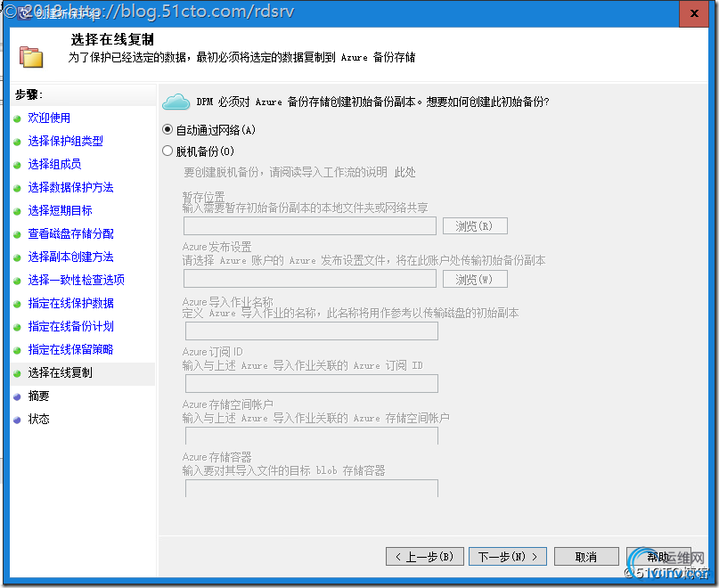This screenshot has width=719, height=588.
Task: Open the 指定在线保护数据 step
Action: click(70, 303)
